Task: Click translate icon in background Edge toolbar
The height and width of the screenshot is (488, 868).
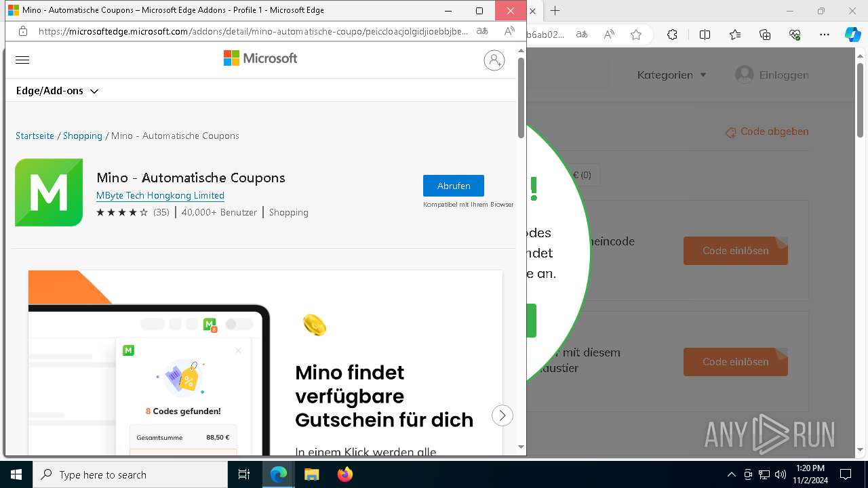Action: 582,35
